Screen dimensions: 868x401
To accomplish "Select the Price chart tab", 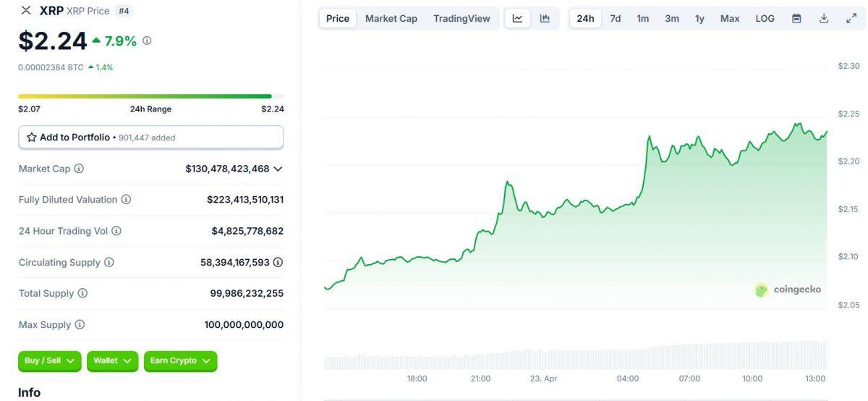I will click(x=338, y=19).
